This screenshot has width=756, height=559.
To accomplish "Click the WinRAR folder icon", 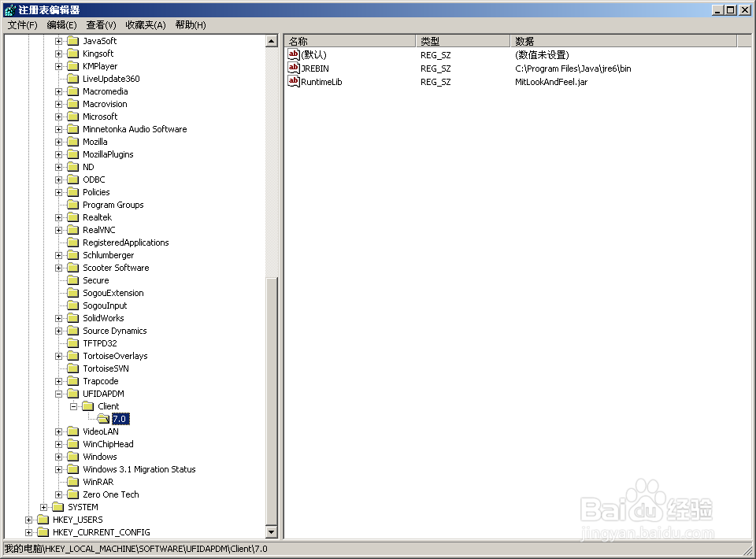I will tap(72, 482).
